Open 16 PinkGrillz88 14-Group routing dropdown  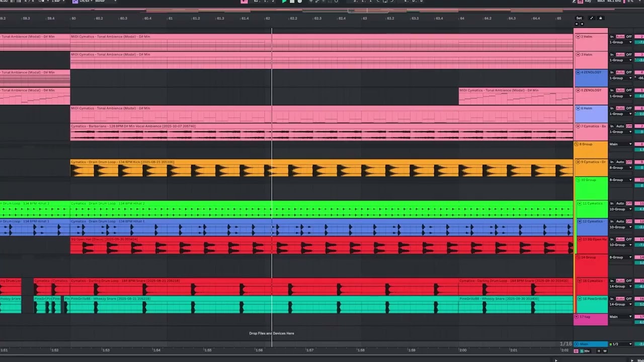coord(621,304)
